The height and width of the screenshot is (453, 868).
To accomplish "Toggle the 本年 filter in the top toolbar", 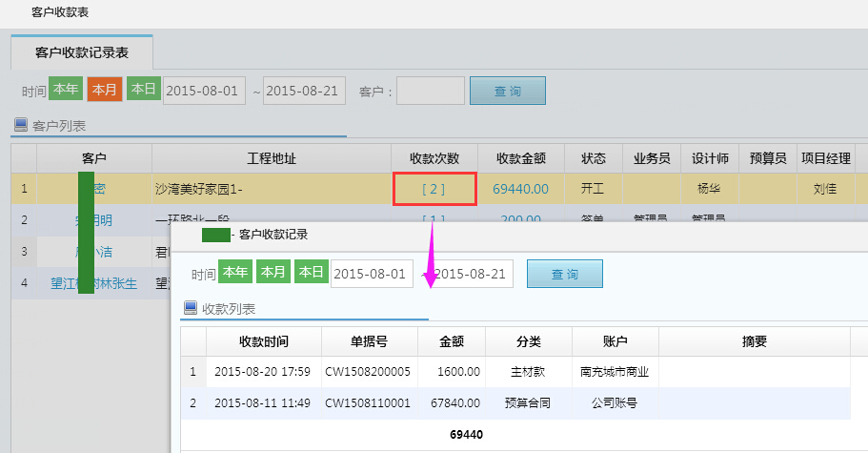I will click(x=66, y=90).
